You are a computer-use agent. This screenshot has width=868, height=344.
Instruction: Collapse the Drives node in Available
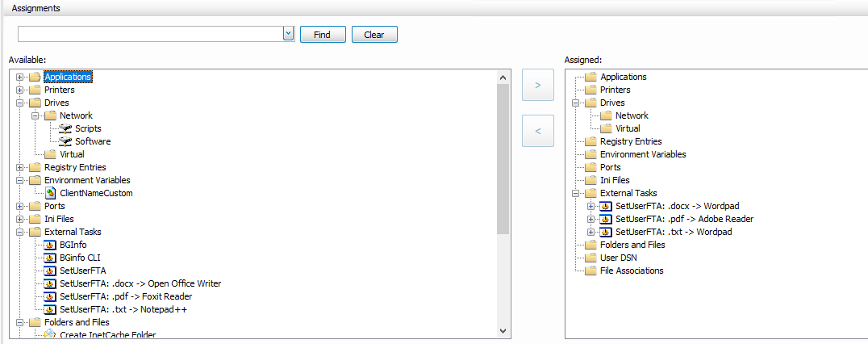coord(20,103)
